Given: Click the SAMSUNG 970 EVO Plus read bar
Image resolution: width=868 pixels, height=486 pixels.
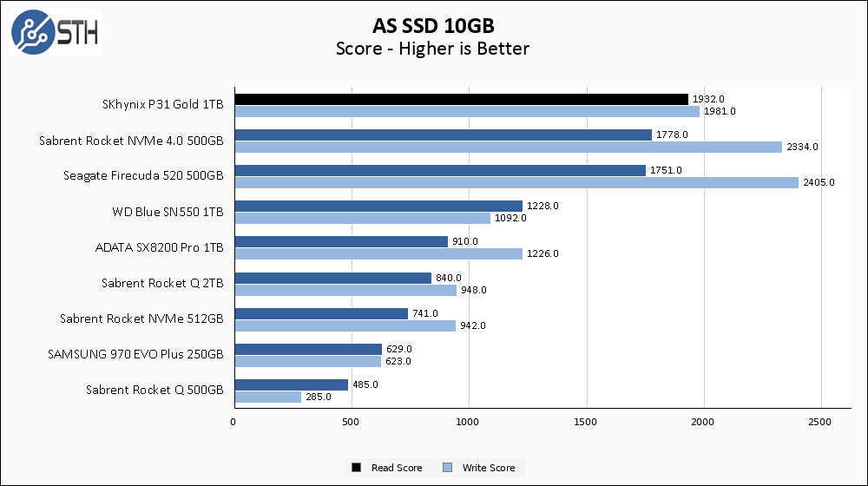Looking at the screenshot, I should [x=309, y=349].
